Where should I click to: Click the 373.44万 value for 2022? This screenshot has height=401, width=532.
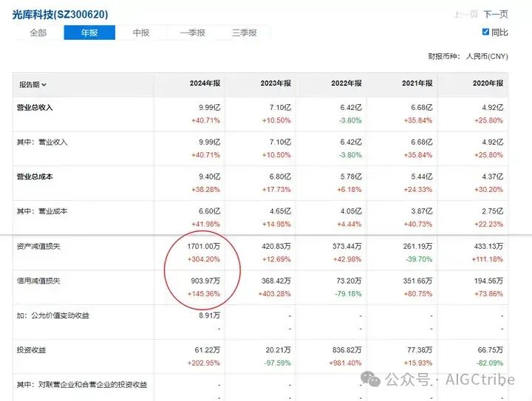(x=347, y=247)
